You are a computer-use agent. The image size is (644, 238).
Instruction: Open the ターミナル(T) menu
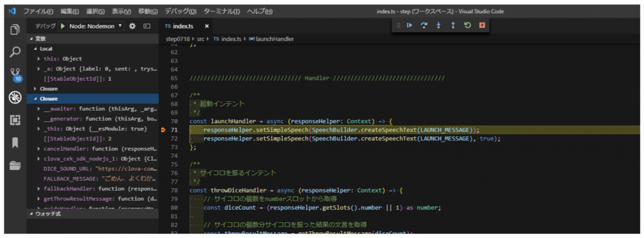tap(222, 11)
